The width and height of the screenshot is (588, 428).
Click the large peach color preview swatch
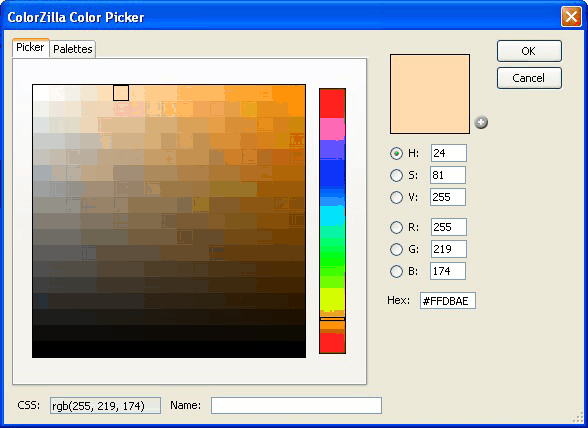[x=430, y=94]
